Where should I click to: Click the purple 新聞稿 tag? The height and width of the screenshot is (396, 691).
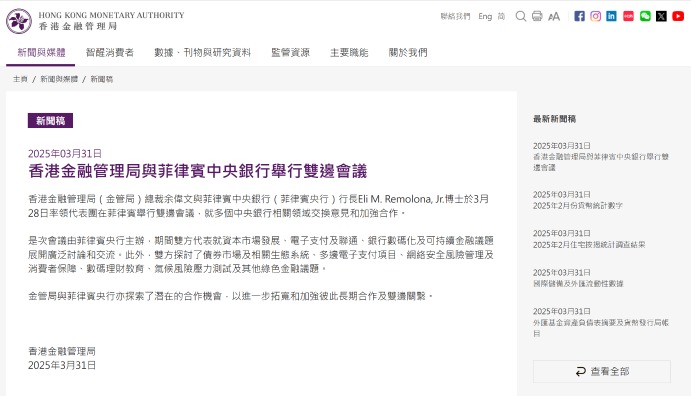coord(50,121)
